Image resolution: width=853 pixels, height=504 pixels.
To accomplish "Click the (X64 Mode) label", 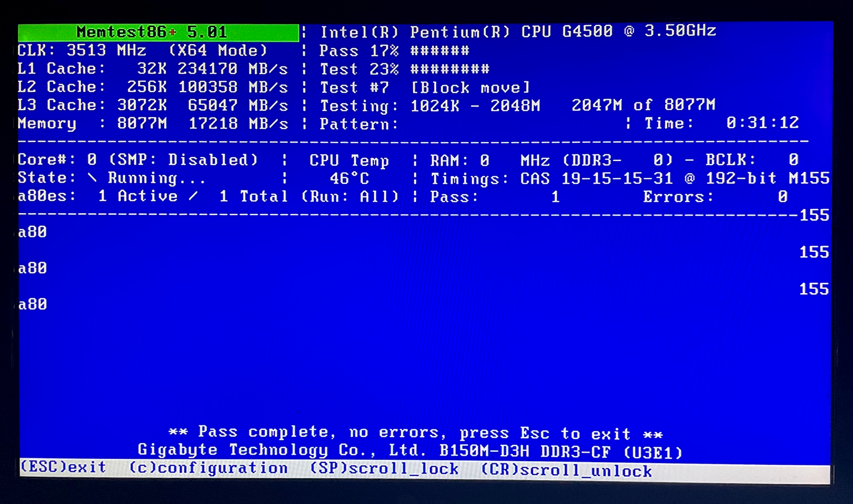I will tap(217, 50).
